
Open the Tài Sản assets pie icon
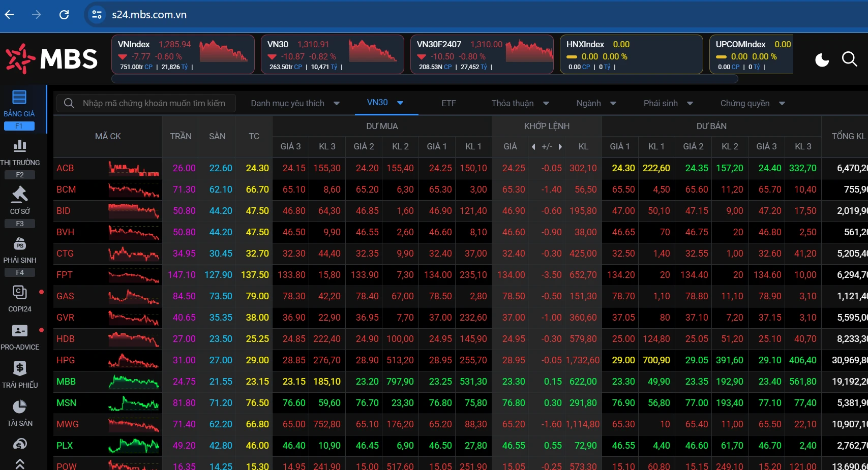20,406
